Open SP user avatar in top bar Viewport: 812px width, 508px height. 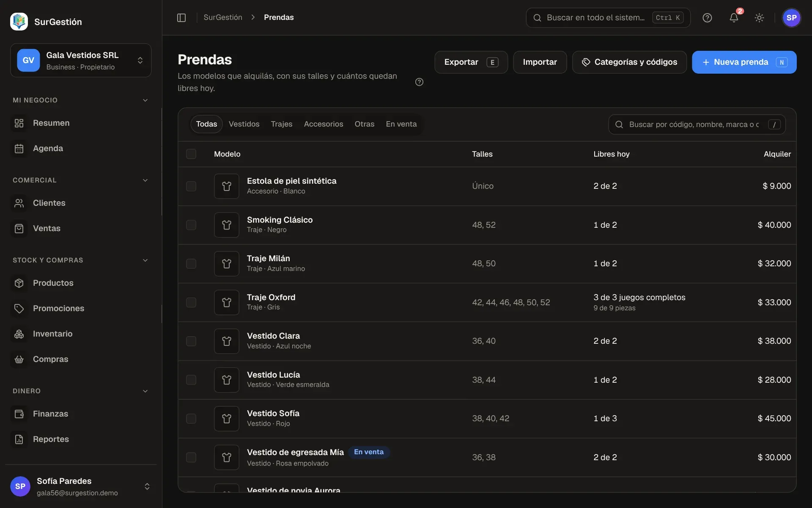coord(791,18)
